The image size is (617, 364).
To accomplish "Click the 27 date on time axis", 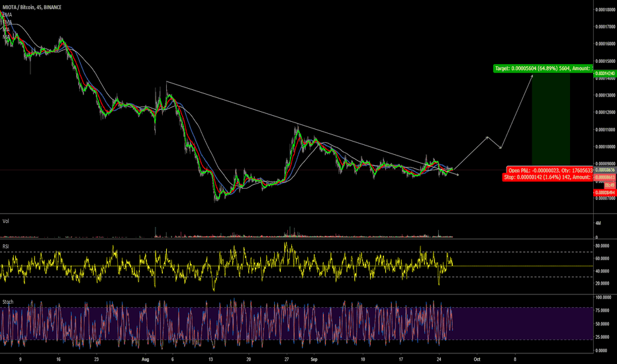I will pyautogui.click(x=287, y=359).
